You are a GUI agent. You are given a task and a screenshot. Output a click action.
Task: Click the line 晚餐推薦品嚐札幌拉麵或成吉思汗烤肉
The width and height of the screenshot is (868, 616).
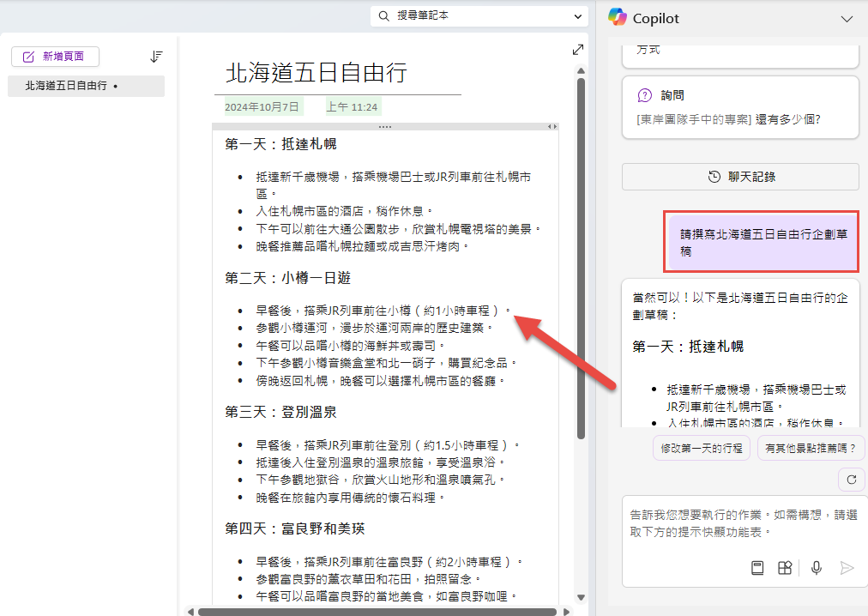(362, 246)
